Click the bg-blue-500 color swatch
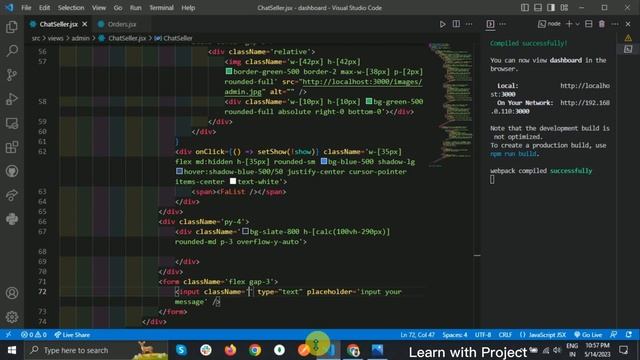This screenshot has width=640, height=360. click(324, 161)
